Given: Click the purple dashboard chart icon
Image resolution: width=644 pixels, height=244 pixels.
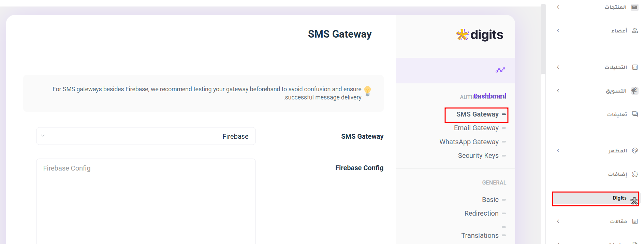Looking at the screenshot, I should click(x=500, y=70).
